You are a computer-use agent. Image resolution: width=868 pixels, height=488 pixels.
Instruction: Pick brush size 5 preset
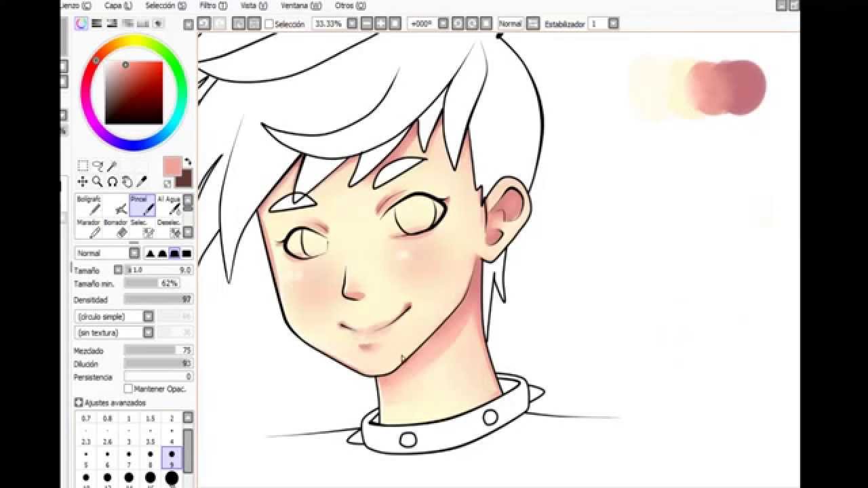click(x=86, y=459)
